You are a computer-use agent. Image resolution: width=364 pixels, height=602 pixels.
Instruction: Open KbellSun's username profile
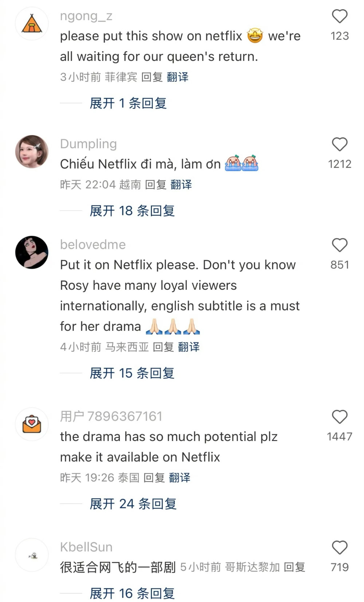pos(86,547)
